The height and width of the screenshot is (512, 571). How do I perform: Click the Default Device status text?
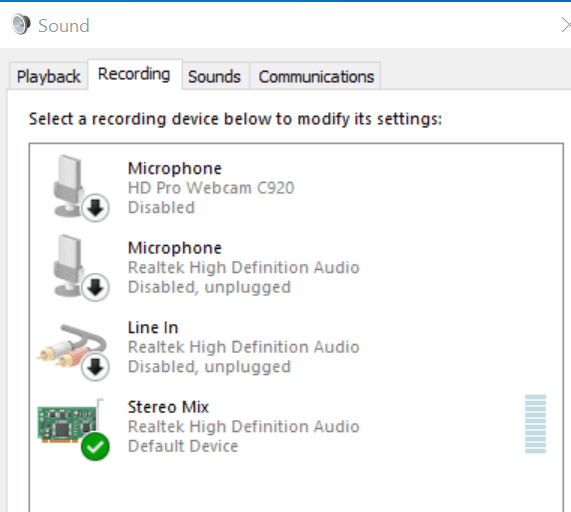click(x=183, y=446)
